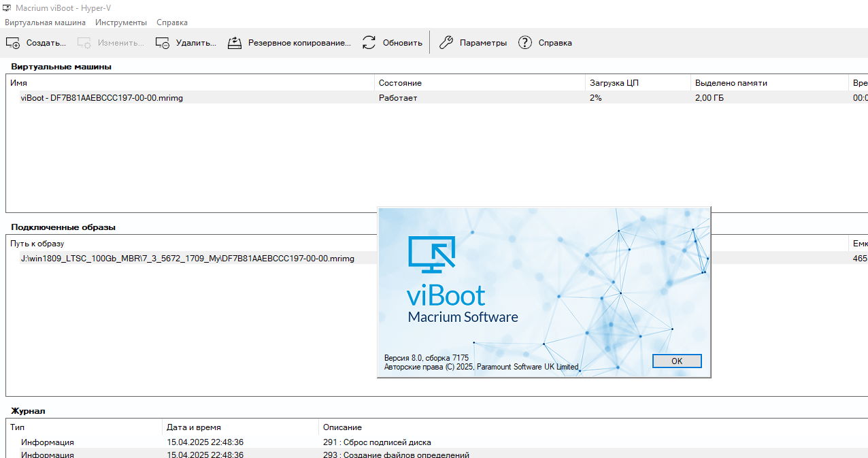Refresh the list with the Обновить button
868x458 pixels.
coord(392,43)
